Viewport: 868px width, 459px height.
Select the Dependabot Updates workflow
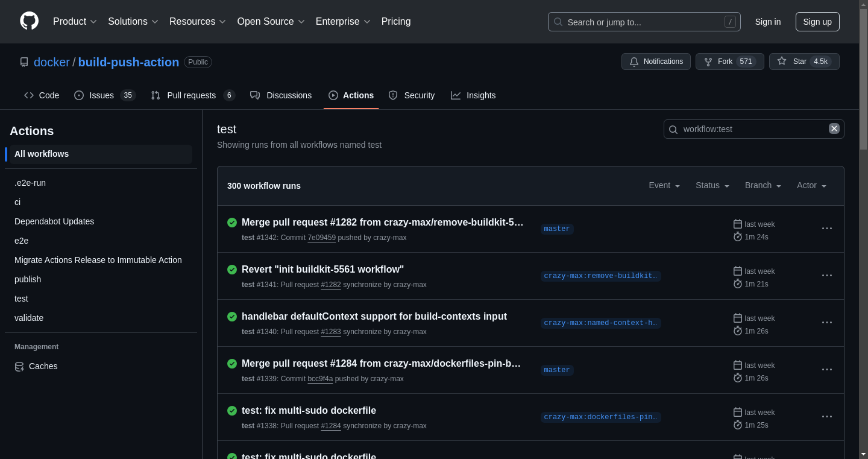pyautogui.click(x=101, y=221)
